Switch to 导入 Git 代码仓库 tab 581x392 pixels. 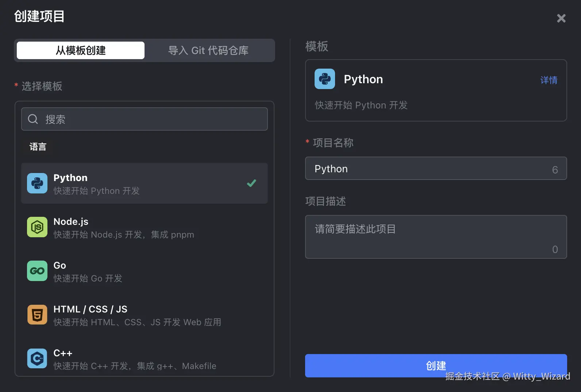pos(208,50)
